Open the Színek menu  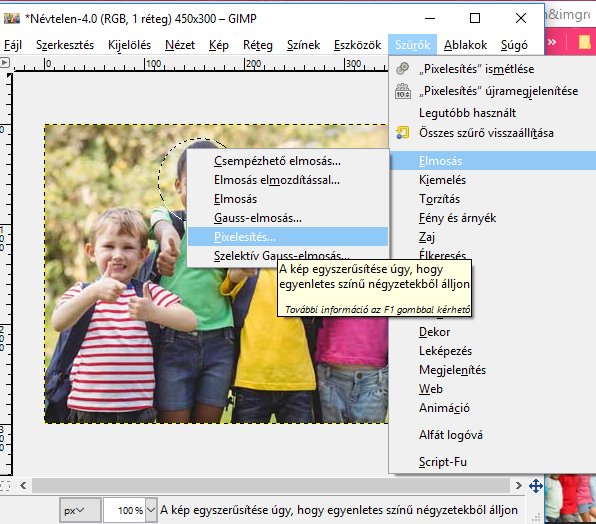pos(303,45)
